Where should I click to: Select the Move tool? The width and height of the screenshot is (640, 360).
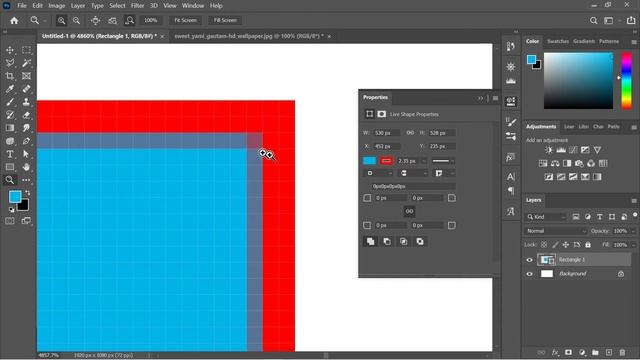[x=10, y=50]
